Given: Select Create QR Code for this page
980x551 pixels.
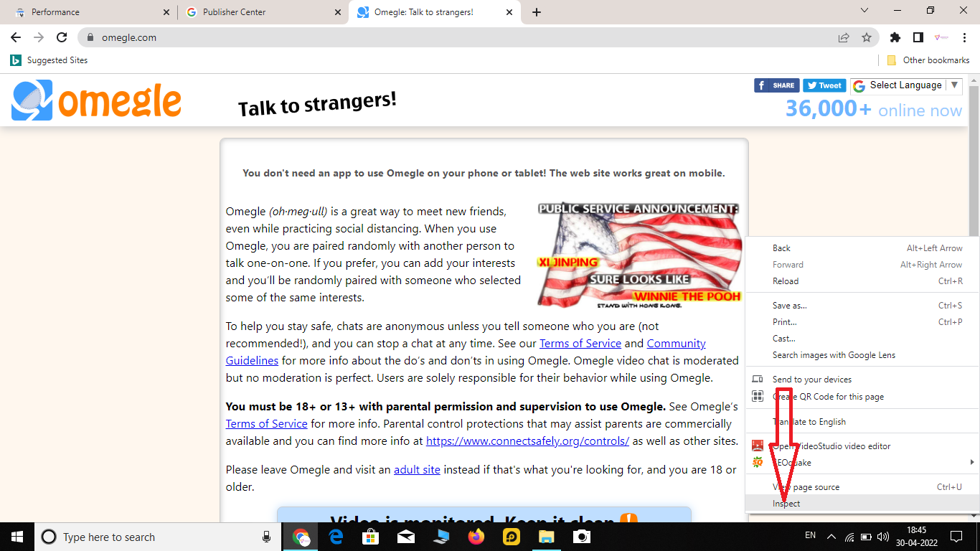Looking at the screenshot, I should 862,397.
